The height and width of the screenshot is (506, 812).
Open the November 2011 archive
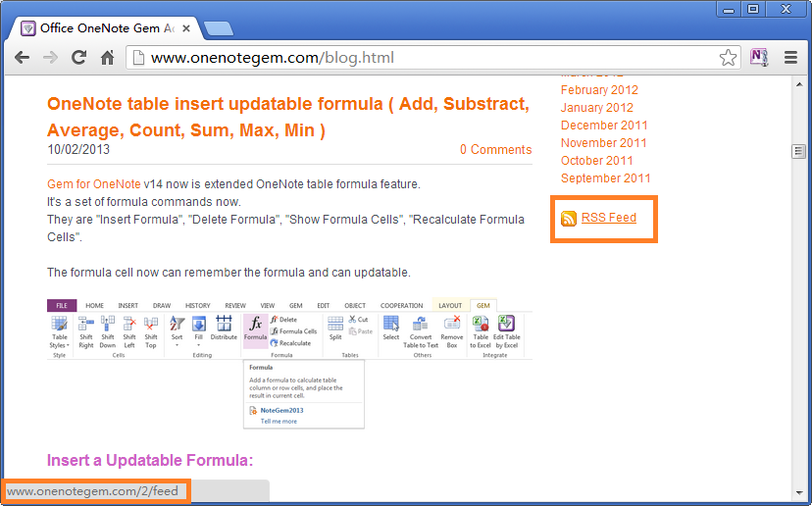point(604,143)
